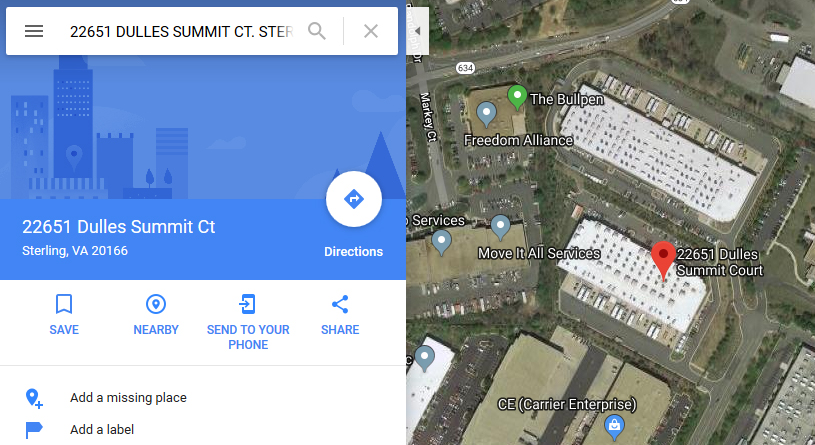Click inside the address search field

[181, 31]
